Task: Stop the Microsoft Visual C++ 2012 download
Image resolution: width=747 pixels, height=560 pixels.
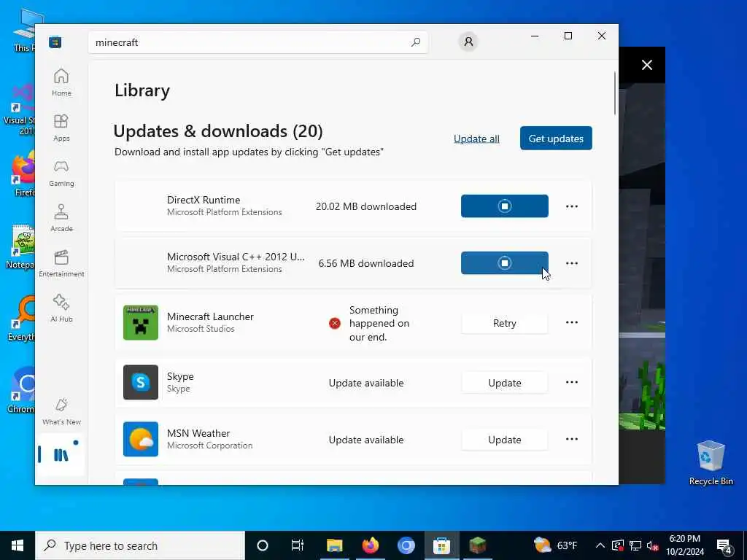Action: point(505,262)
